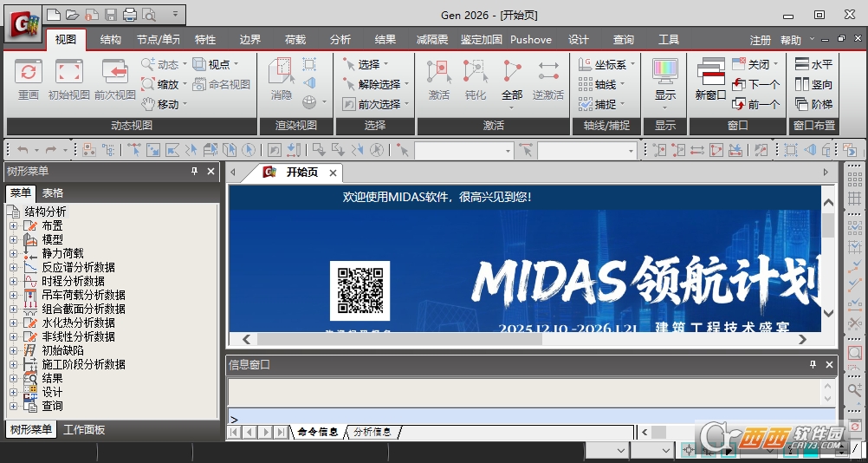
Task: Click the Open folder icon in title bar
Action: (72, 15)
